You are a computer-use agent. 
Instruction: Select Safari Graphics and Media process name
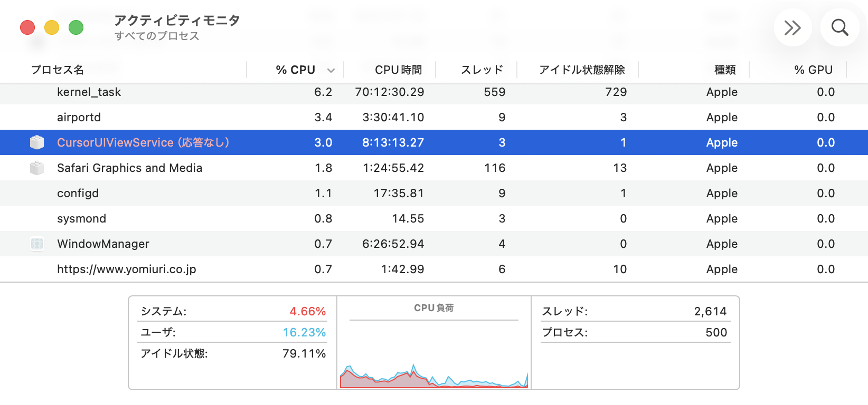[x=129, y=168]
